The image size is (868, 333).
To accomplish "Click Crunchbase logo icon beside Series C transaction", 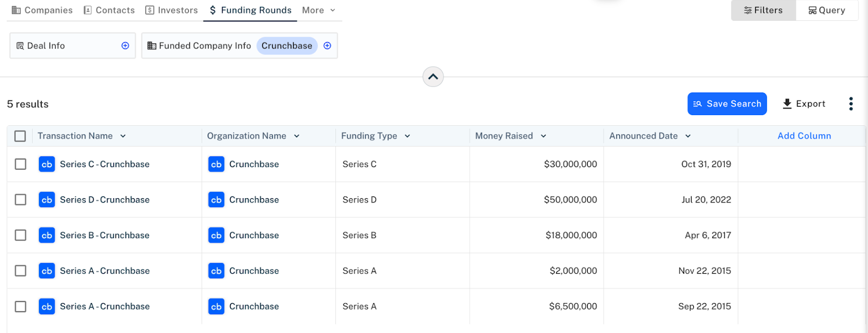I will (47, 164).
